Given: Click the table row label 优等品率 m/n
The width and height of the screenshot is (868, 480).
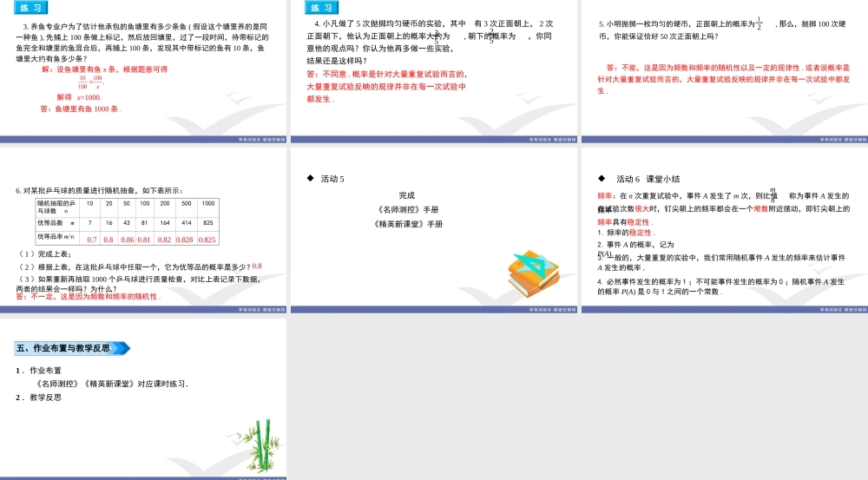Looking at the screenshot, I should tap(56, 236).
